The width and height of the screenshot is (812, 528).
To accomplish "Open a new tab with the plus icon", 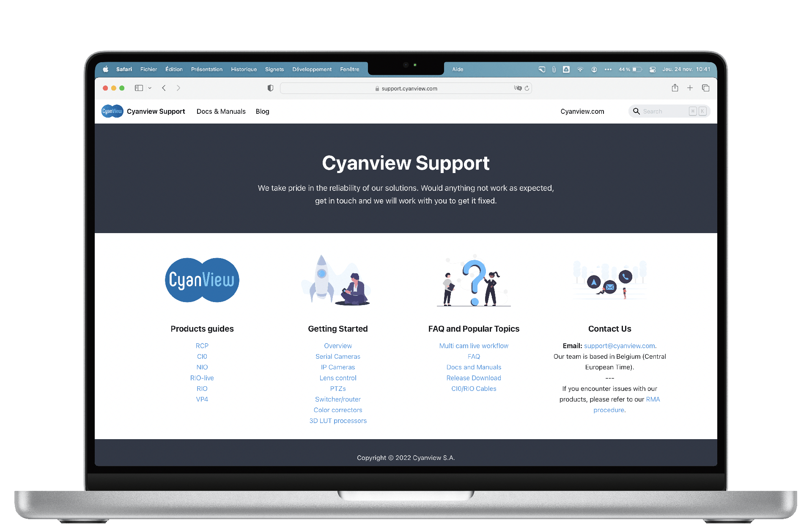I will (690, 88).
